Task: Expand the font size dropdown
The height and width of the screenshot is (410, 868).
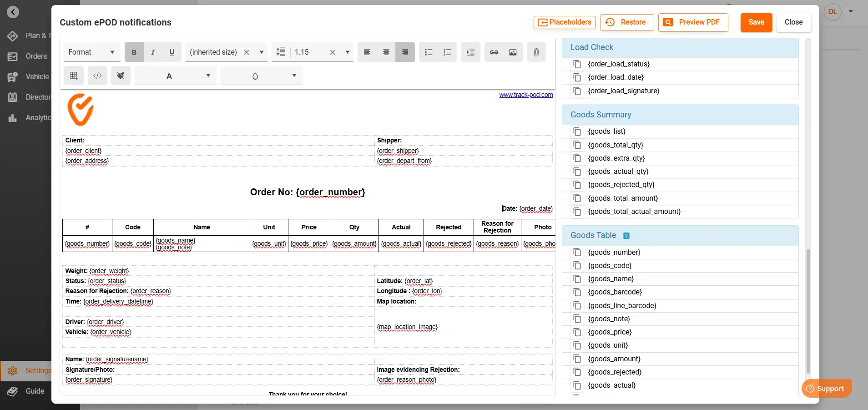Action: (x=262, y=52)
